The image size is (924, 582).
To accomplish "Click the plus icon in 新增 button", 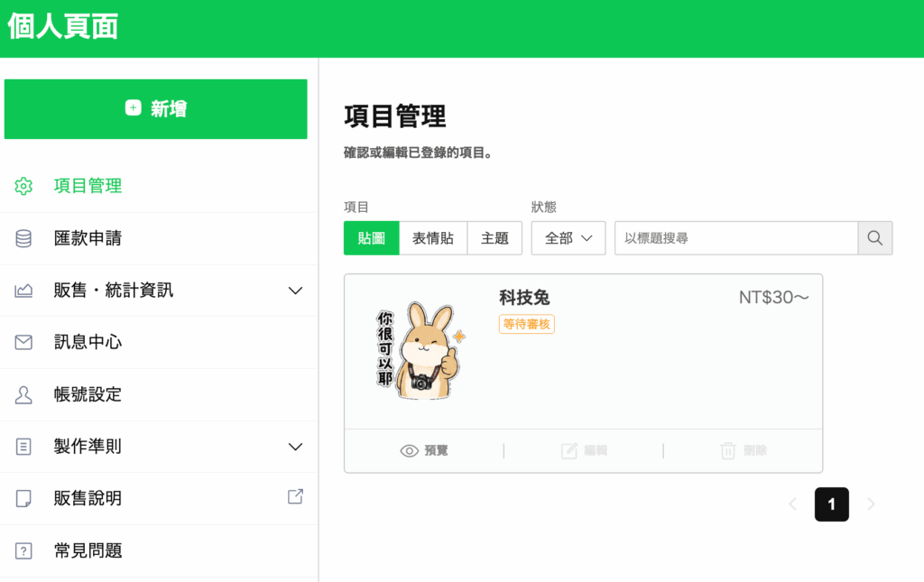I will (x=134, y=107).
